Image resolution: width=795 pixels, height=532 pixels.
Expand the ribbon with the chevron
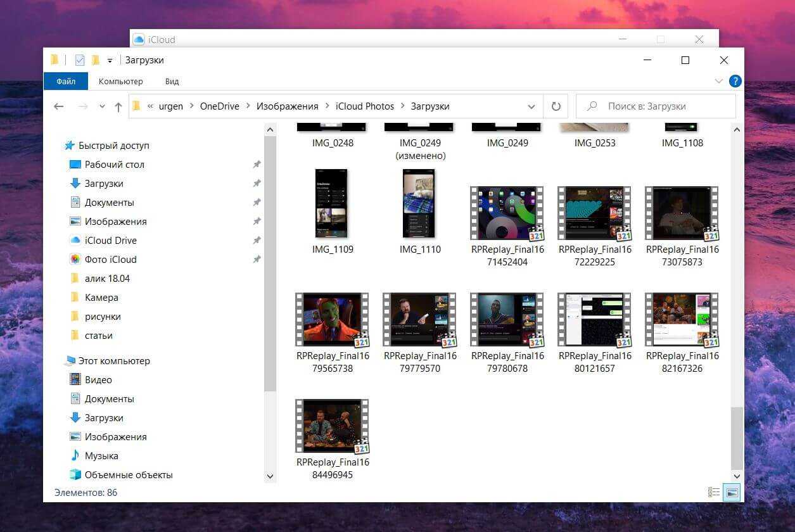(718, 81)
